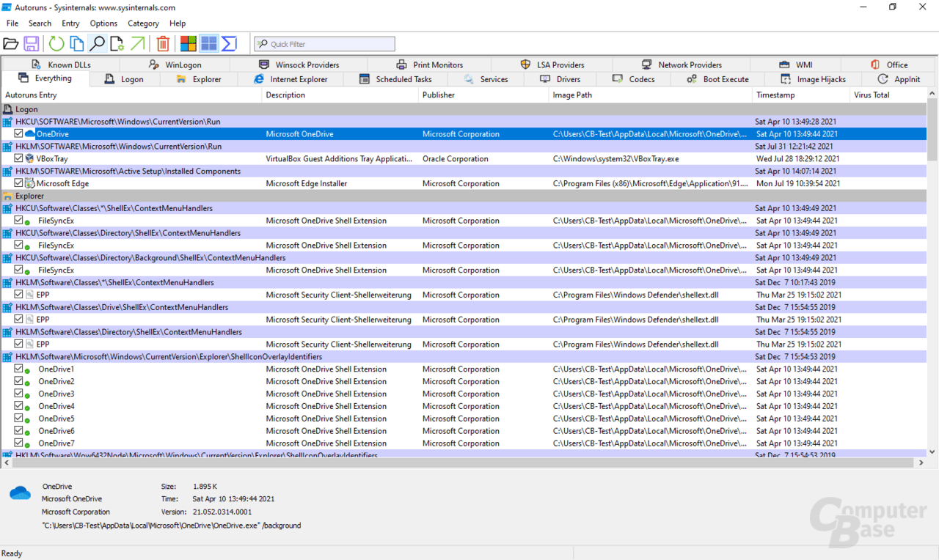
Task: Switch to the Scheduled Tasks tab
Action: (396, 79)
